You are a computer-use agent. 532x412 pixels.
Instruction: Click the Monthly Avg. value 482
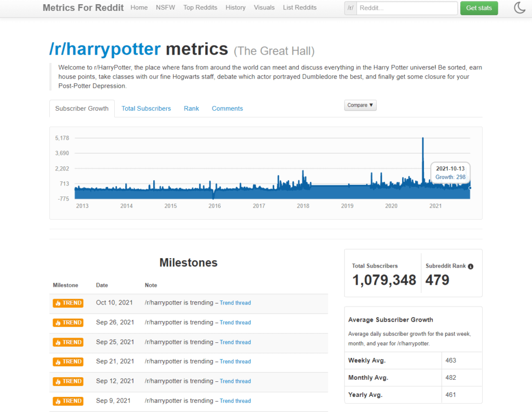click(450, 378)
